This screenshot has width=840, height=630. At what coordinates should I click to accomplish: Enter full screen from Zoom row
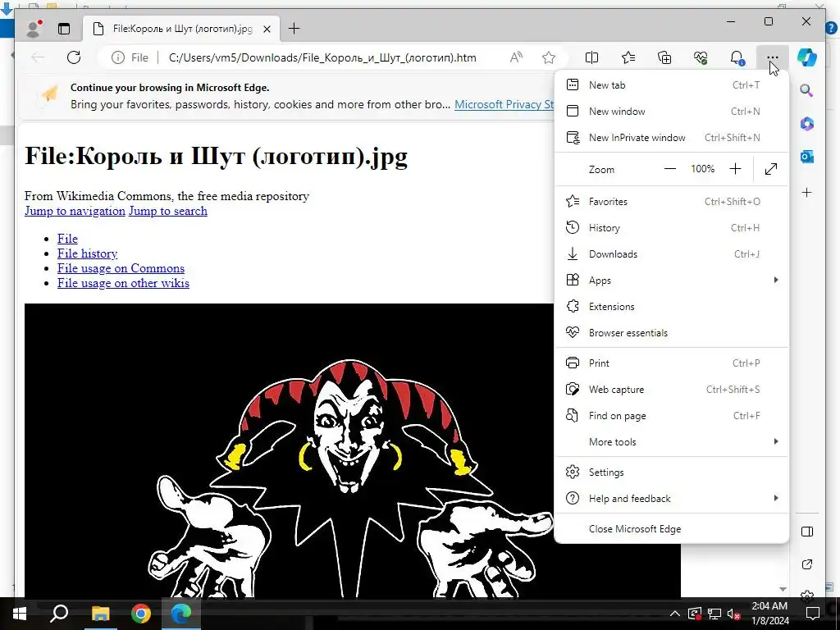click(x=771, y=169)
